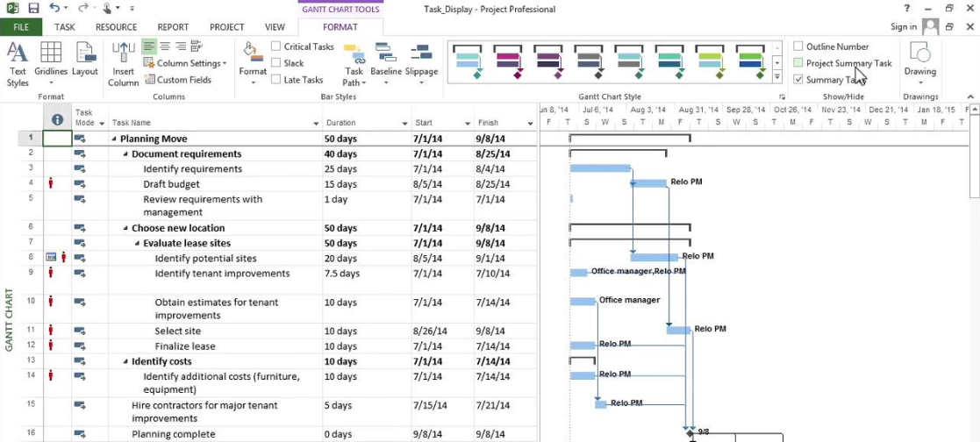Open the Drawing shapes menu

pyautogui.click(x=920, y=64)
